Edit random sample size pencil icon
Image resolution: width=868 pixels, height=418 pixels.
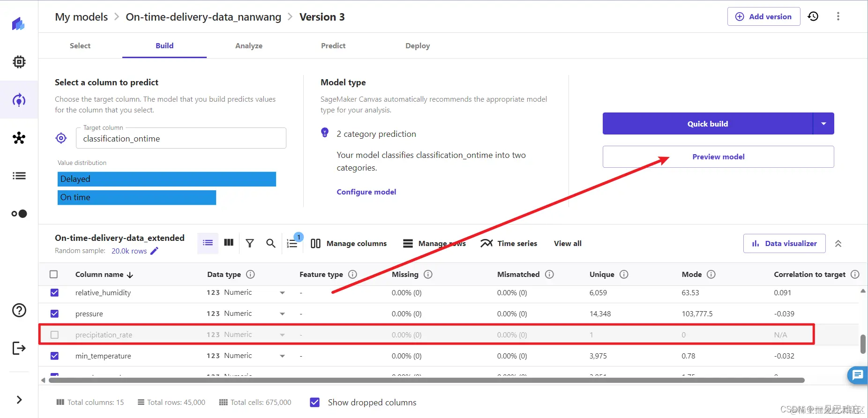point(154,251)
